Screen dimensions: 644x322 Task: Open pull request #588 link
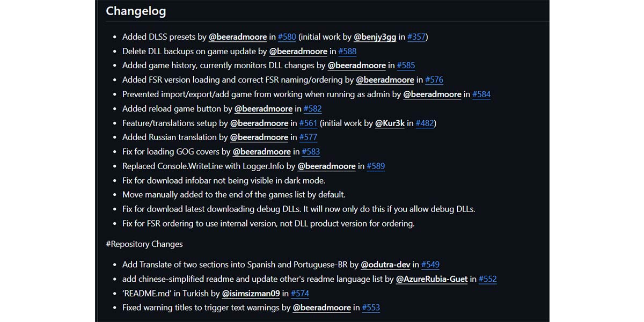(x=347, y=52)
